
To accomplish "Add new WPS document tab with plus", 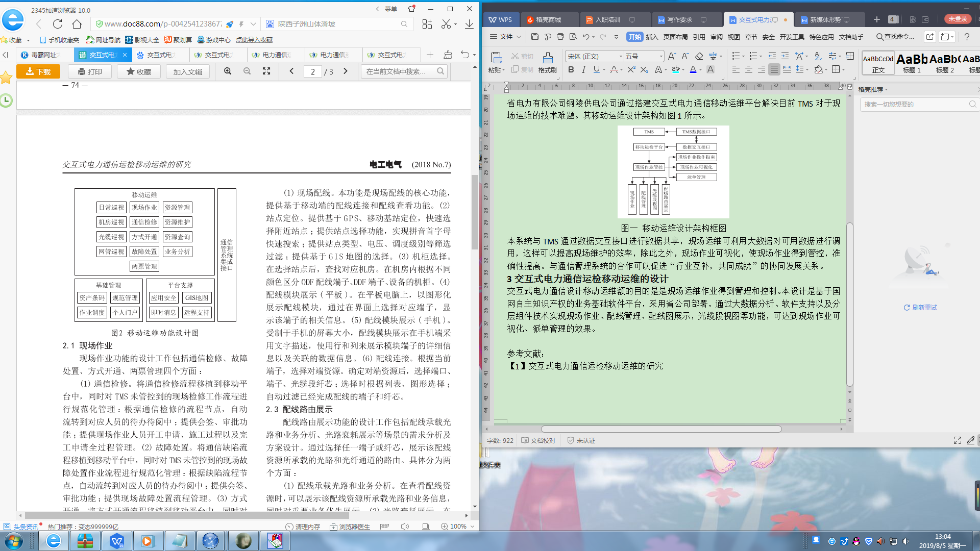I will click(x=876, y=19).
